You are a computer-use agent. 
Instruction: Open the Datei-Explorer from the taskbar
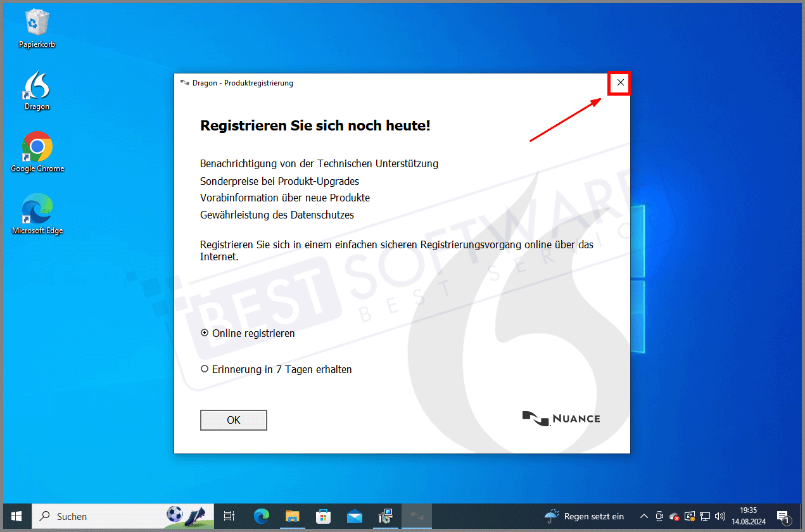[x=292, y=516]
